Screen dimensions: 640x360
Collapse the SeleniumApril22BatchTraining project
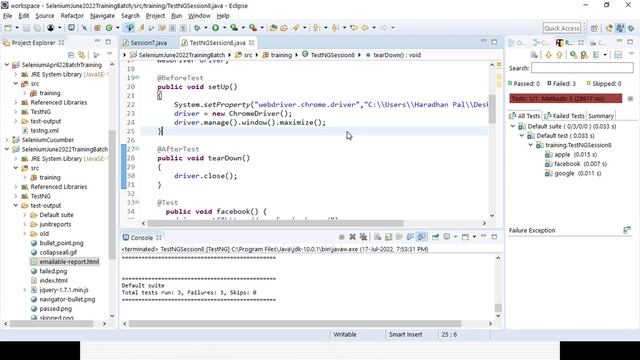(x=7, y=65)
